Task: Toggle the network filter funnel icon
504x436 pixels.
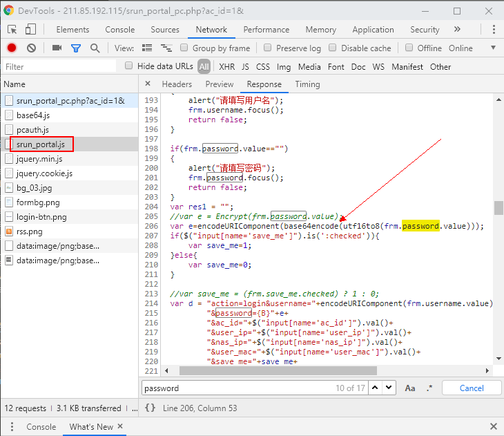Action: click(76, 48)
